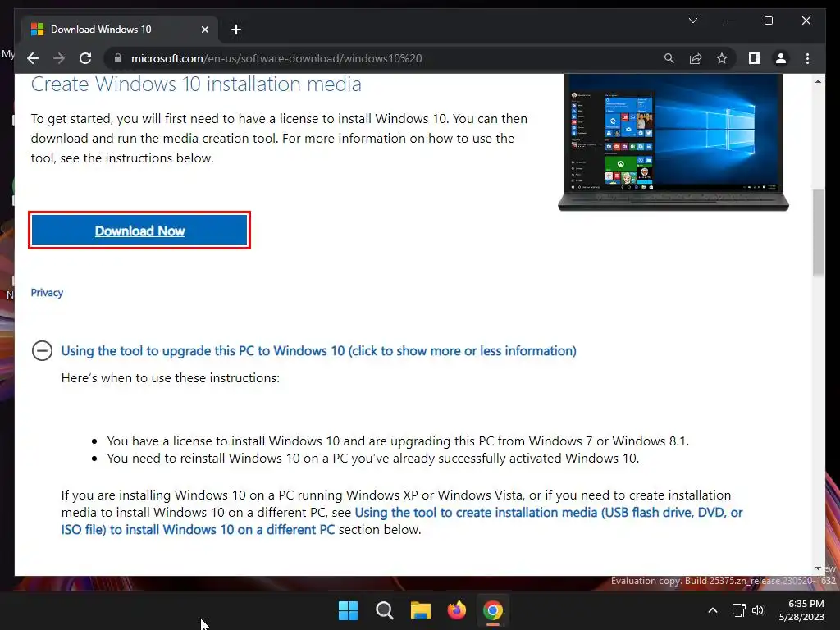Click 'Create Windows 10 installation media' heading
The width and height of the screenshot is (840, 630).
click(x=196, y=84)
